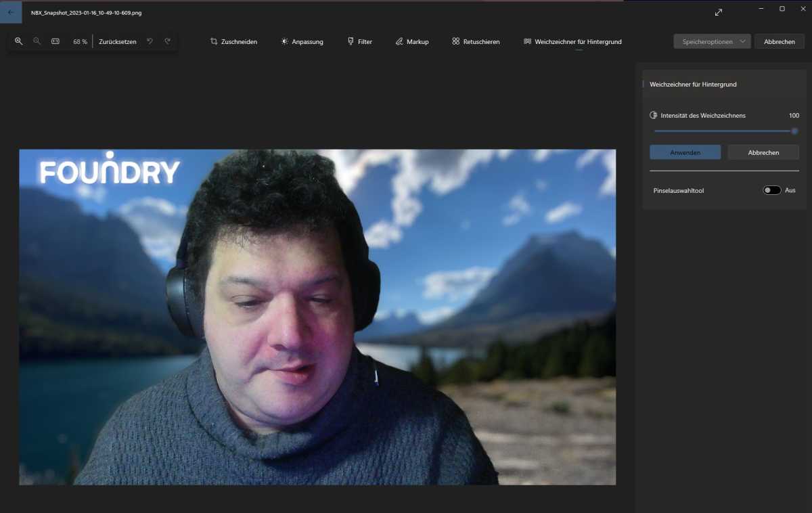Reset edits with Zurücksetzen
This screenshot has width=812, height=513.
coord(117,41)
